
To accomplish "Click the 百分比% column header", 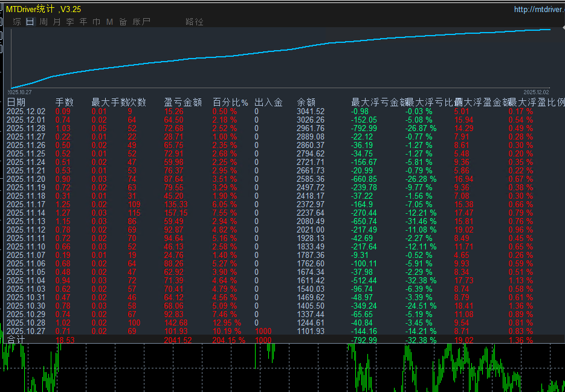I will pos(230,102).
